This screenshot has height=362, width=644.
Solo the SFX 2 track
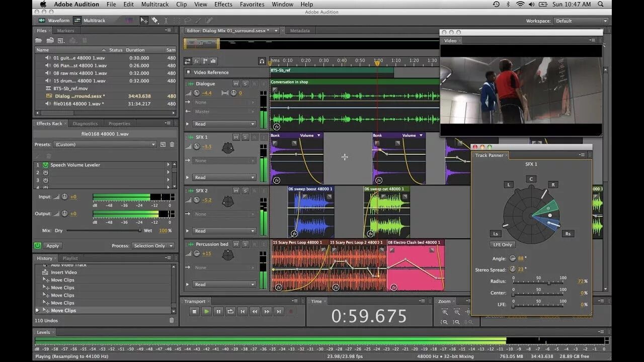click(x=245, y=191)
